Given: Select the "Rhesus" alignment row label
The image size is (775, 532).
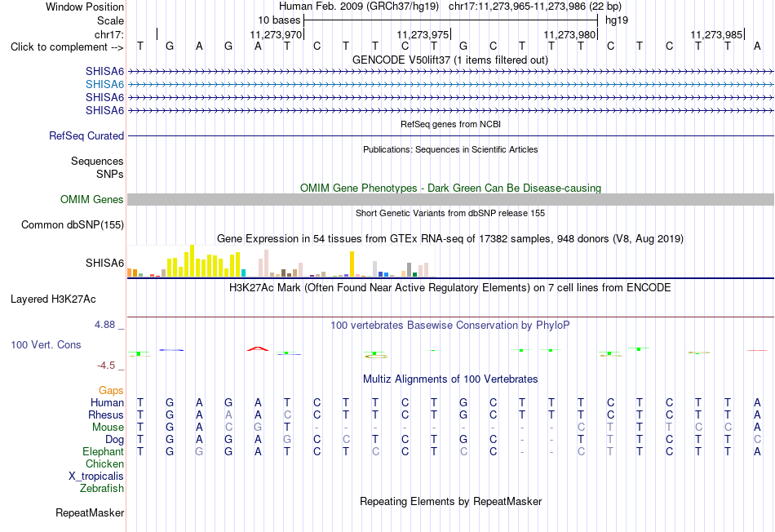Looking at the screenshot, I should point(106,415).
